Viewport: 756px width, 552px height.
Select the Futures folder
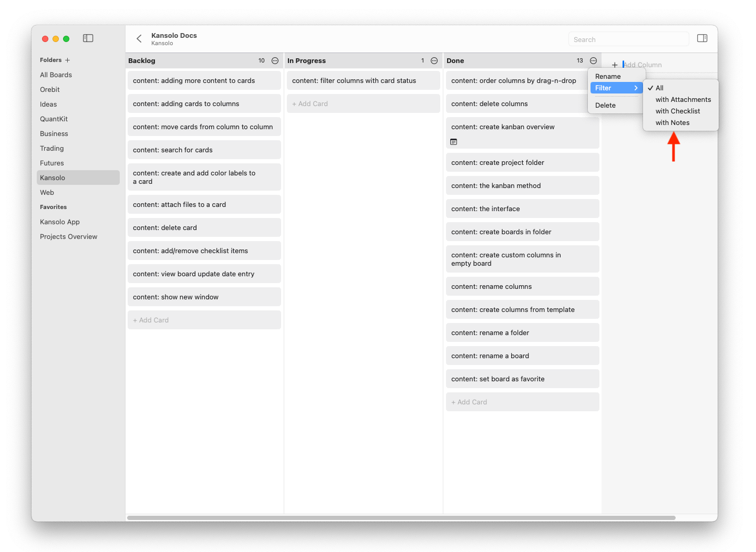point(78,163)
